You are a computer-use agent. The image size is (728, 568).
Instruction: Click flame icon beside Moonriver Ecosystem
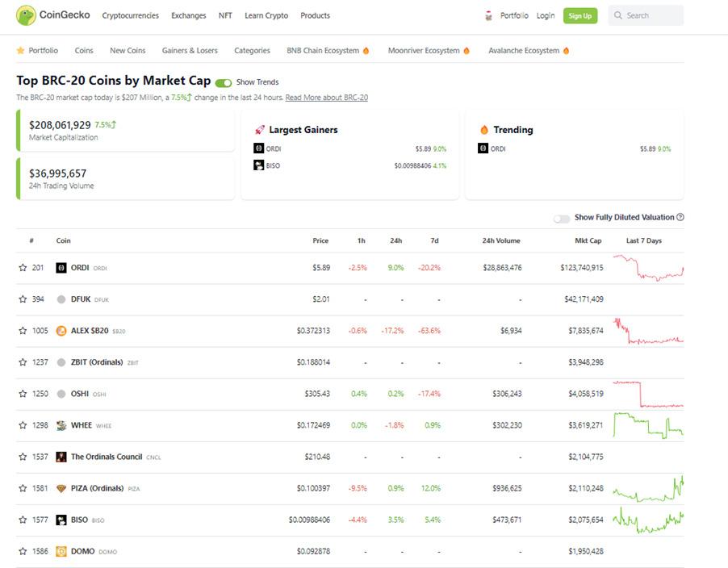pyautogui.click(x=467, y=51)
